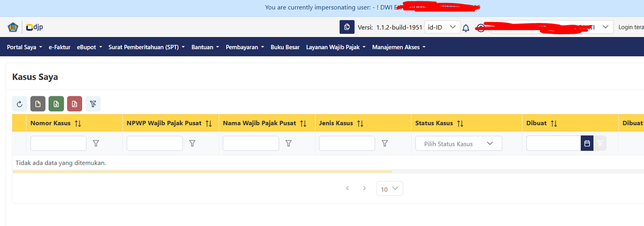
Task: Click the refresh table icon
Action: click(19, 104)
